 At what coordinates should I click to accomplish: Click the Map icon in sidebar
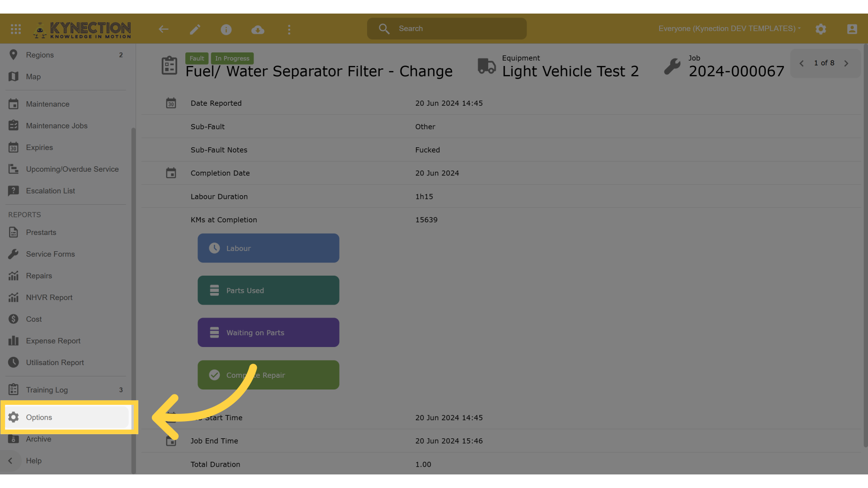click(x=14, y=76)
